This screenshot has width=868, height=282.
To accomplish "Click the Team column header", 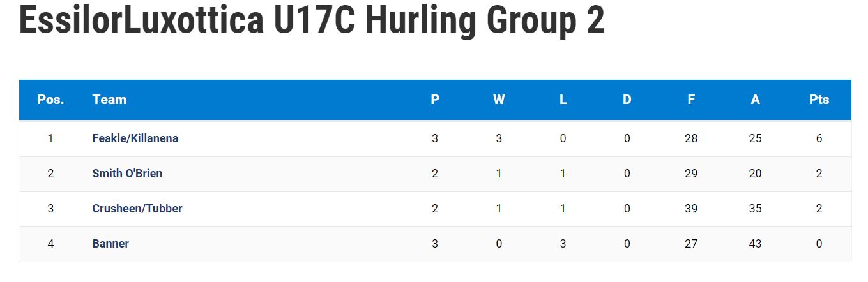I will coord(109,100).
